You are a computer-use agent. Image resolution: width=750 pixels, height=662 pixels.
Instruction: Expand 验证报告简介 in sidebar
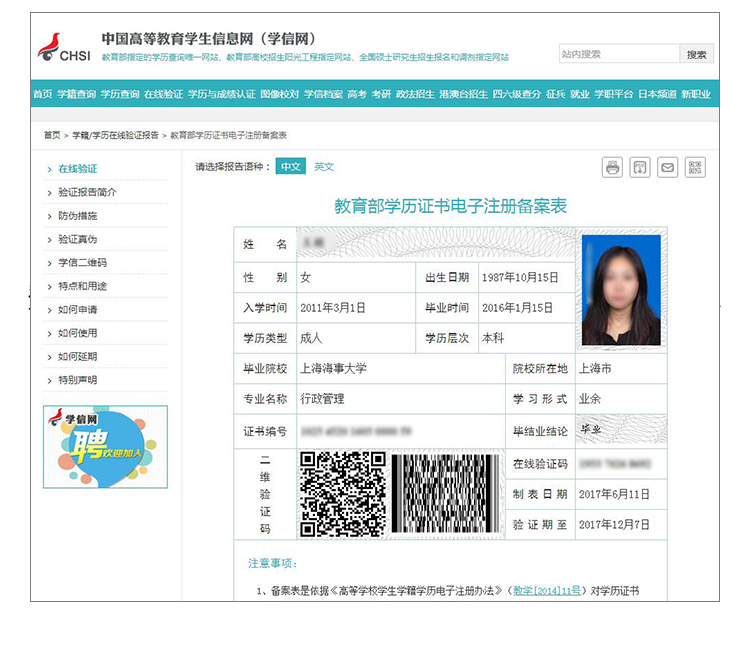87,192
